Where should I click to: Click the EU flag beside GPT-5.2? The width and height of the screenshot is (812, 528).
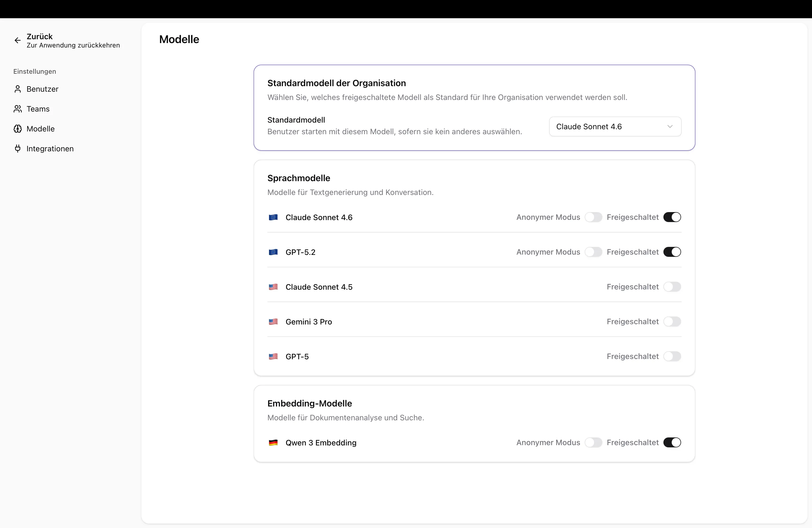click(273, 252)
